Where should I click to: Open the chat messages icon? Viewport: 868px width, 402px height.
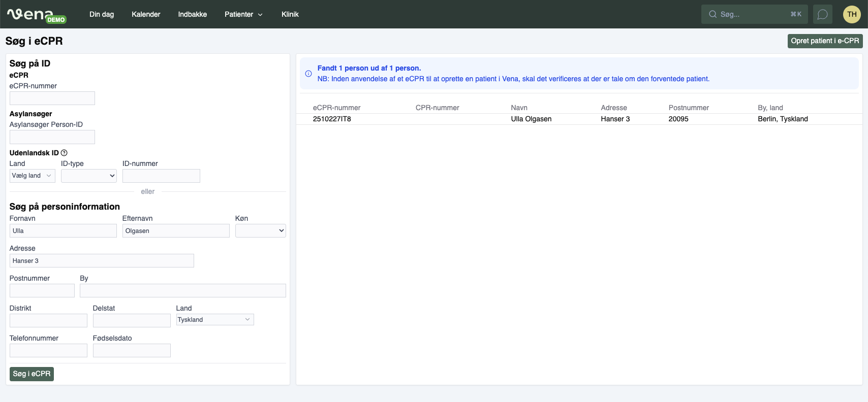point(822,14)
